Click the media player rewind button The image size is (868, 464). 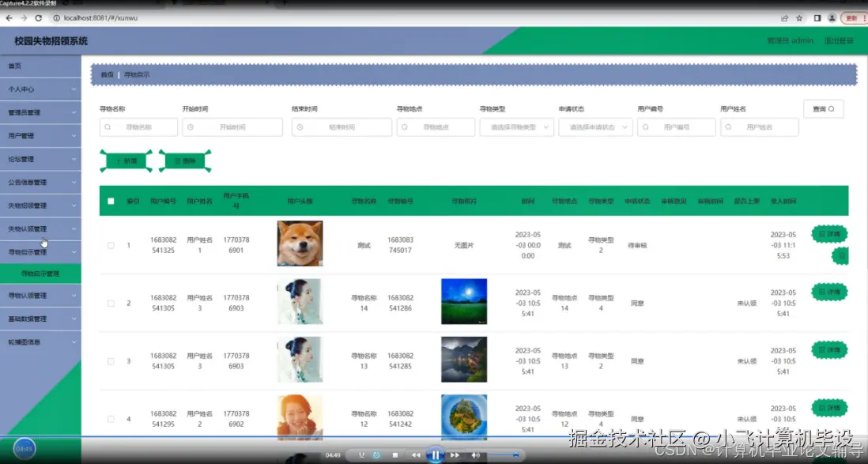[416, 455]
